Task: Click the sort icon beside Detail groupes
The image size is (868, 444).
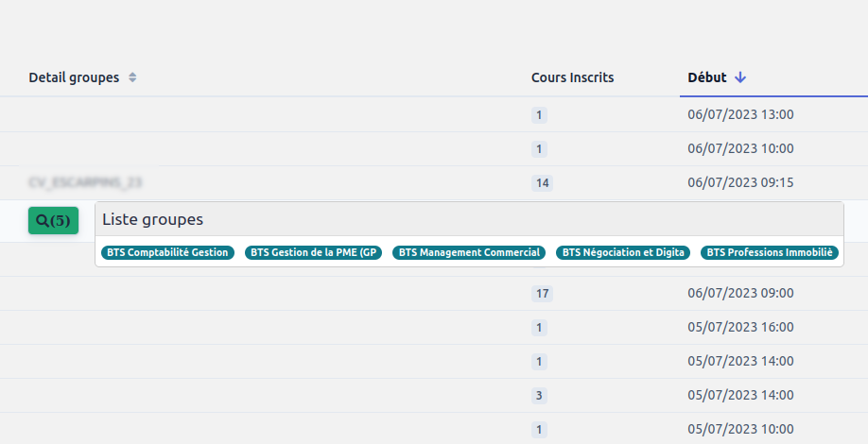Action: point(132,77)
